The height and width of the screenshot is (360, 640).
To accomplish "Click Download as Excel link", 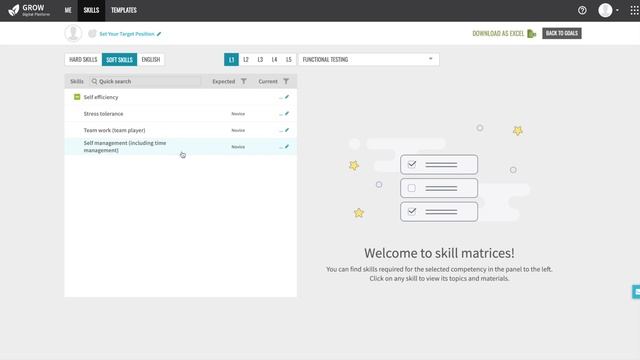I will (498, 33).
